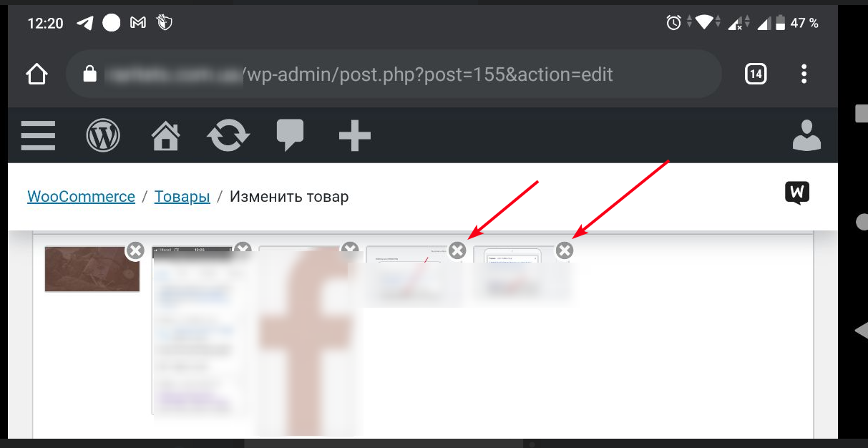Open comments speech bubble icon

point(290,135)
